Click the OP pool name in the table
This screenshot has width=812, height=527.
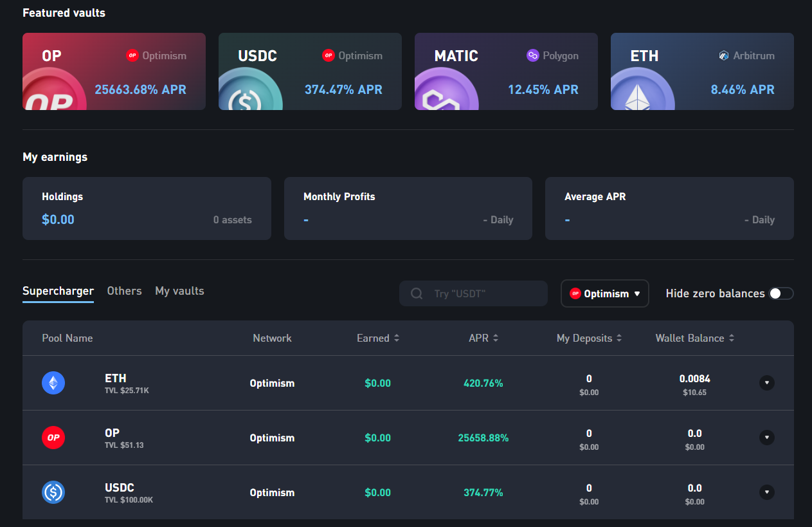[x=113, y=433]
